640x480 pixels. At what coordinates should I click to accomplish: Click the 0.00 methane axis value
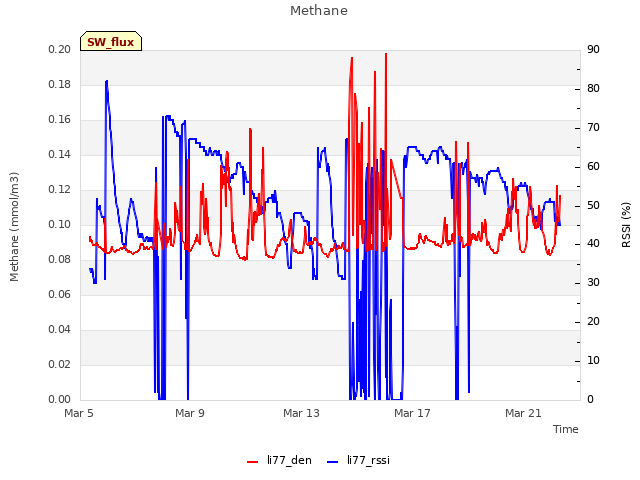tap(60, 399)
